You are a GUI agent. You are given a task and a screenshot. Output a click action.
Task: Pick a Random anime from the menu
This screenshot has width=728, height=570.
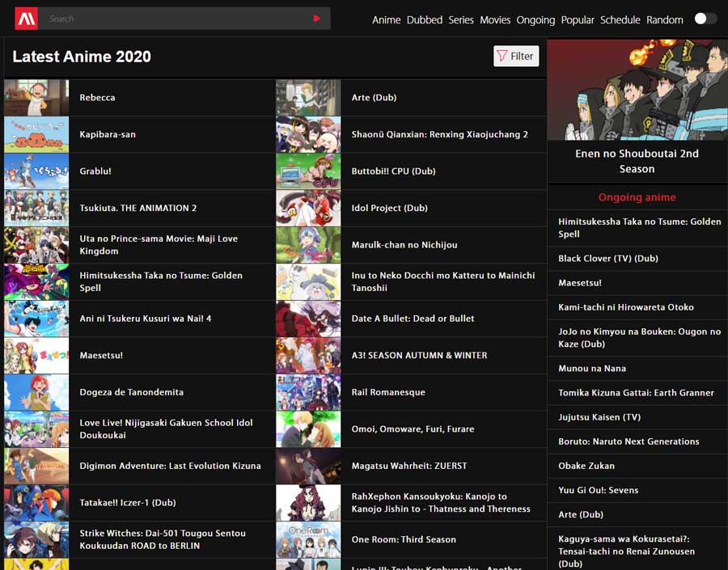[x=665, y=20]
